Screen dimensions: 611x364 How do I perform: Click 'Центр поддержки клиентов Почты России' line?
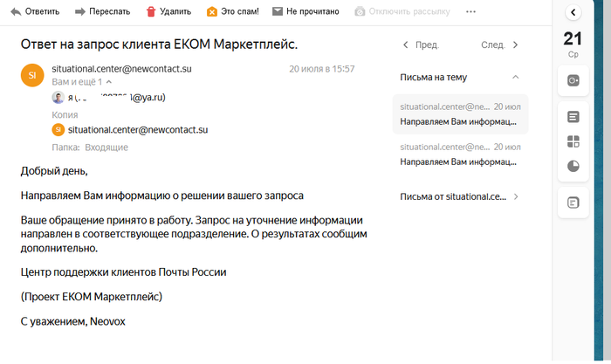coord(124,272)
